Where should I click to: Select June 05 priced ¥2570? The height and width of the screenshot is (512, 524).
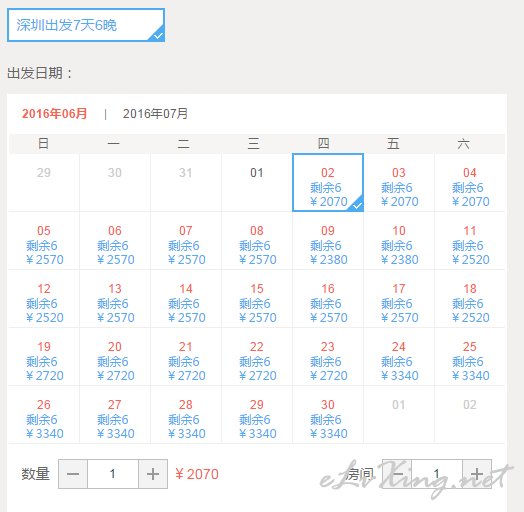(44, 241)
